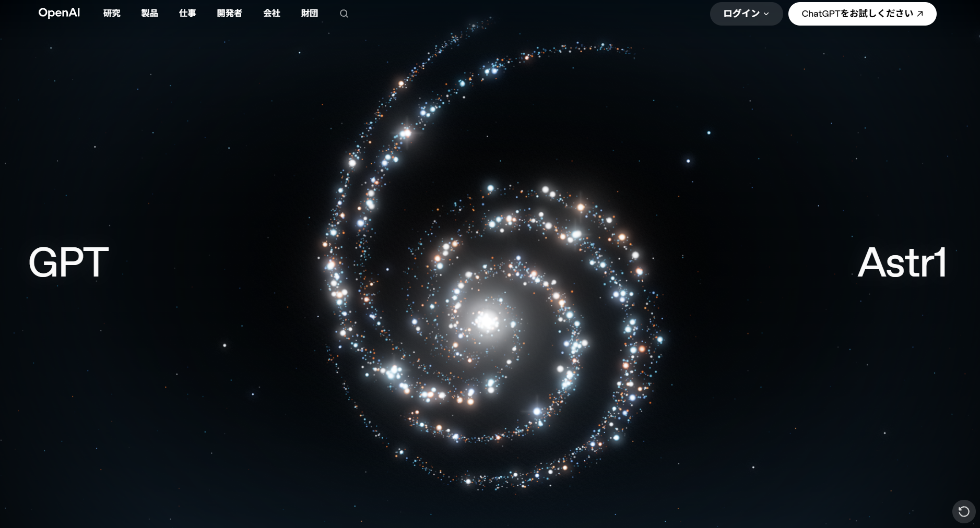Open the 開発者 menu

coord(230,14)
